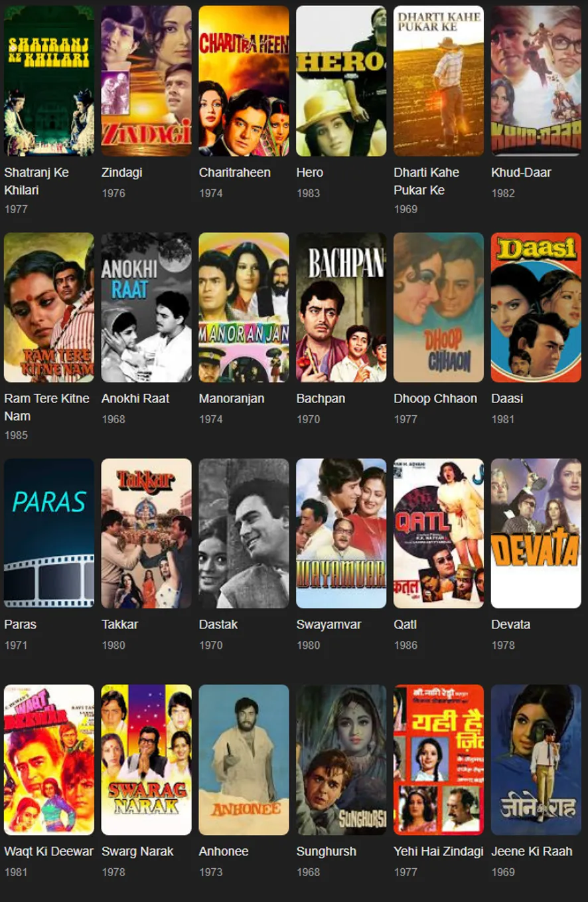Open the Hero 1983 poster
Image resolution: width=588 pixels, height=902 pixels.
pos(341,81)
